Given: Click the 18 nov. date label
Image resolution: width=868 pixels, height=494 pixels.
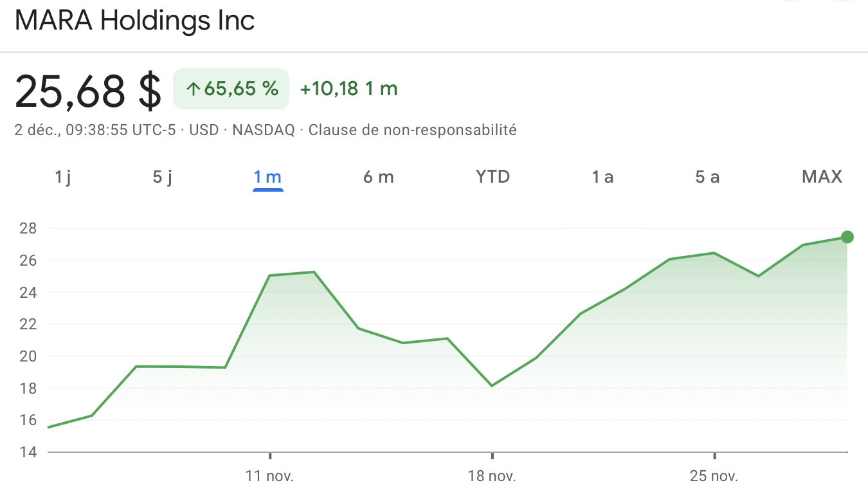Looking at the screenshot, I should (492, 477).
